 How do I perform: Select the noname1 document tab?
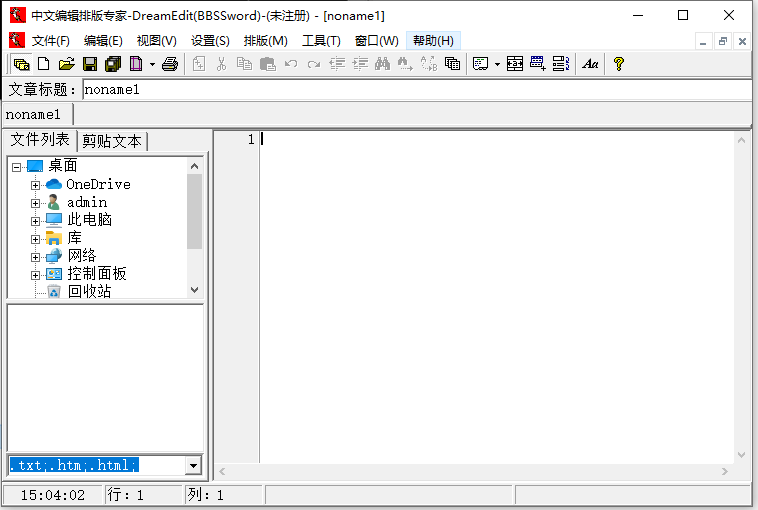(x=38, y=115)
